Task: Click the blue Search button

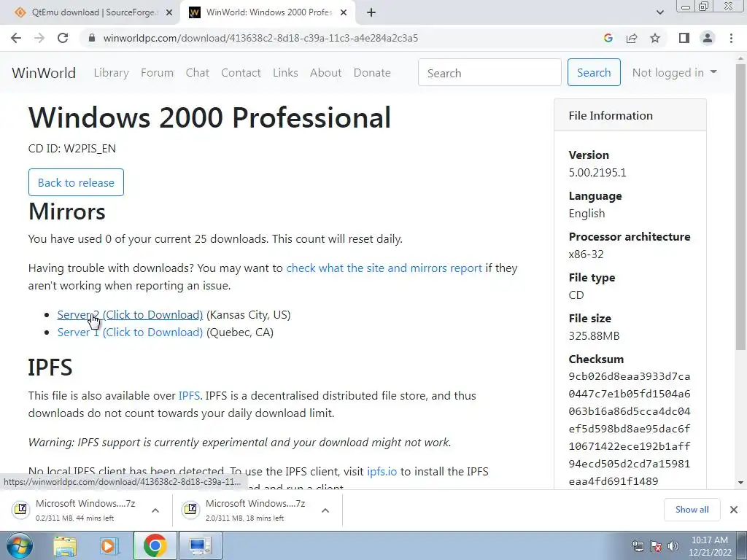Action: [594, 72]
